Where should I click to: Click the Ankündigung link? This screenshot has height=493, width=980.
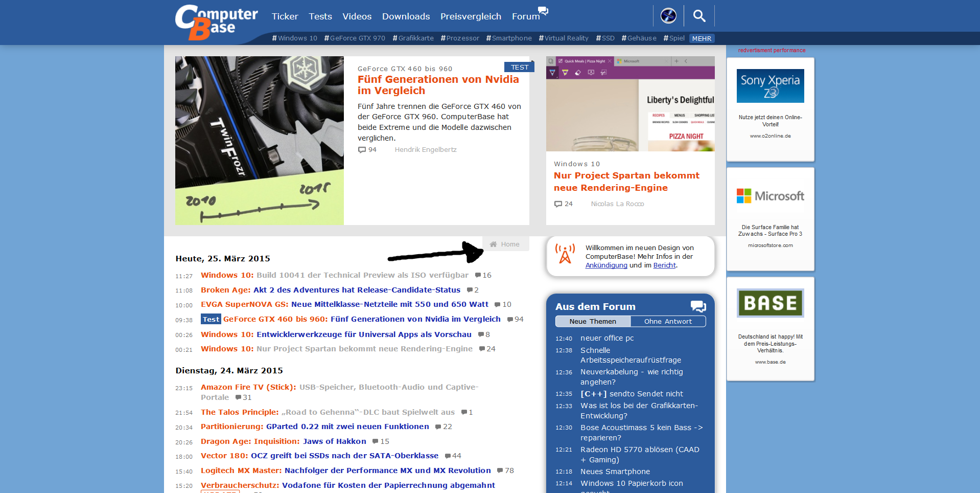(x=606, y=265)
